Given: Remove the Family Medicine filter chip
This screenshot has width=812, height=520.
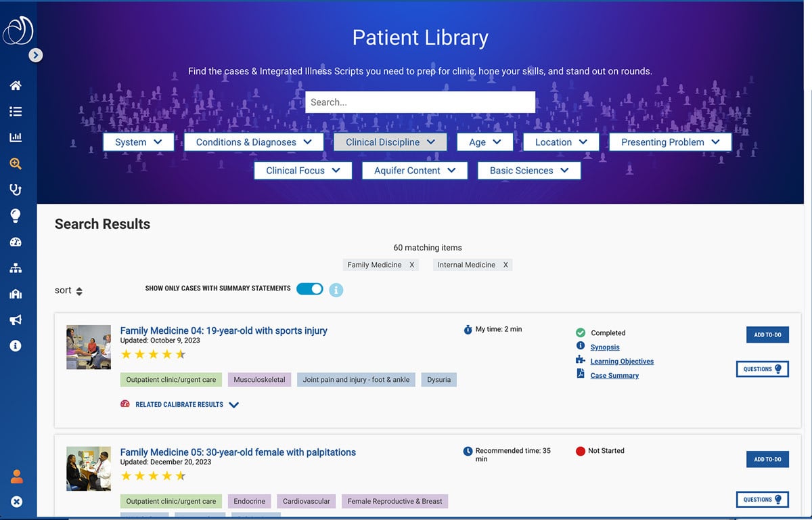Looking at the screenshot, I should tap(411, 265).
